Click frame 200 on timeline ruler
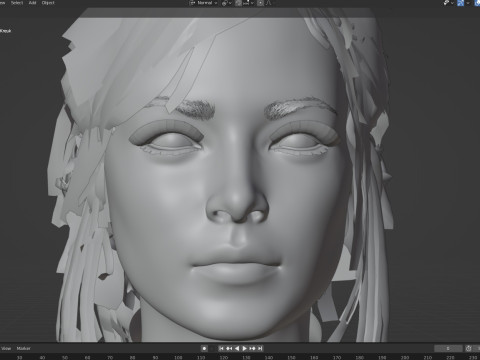Screen dimensions: 480x360 405,357
